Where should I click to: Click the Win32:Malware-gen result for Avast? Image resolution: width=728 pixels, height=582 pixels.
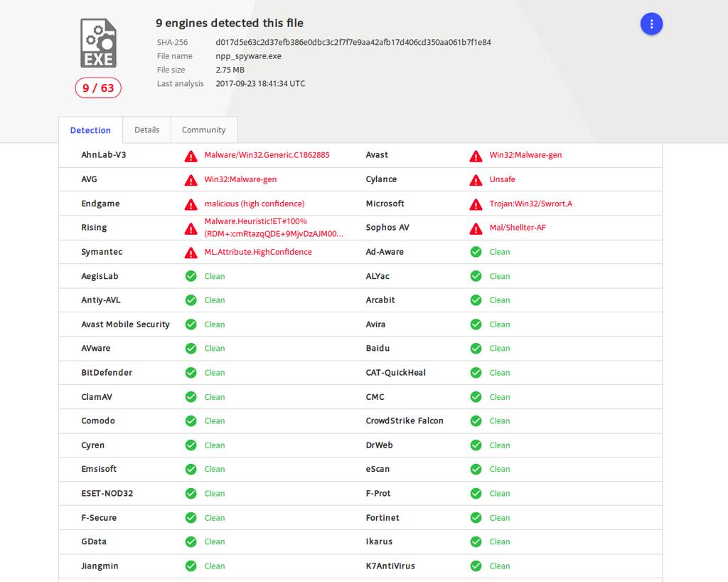click(525, 154)
